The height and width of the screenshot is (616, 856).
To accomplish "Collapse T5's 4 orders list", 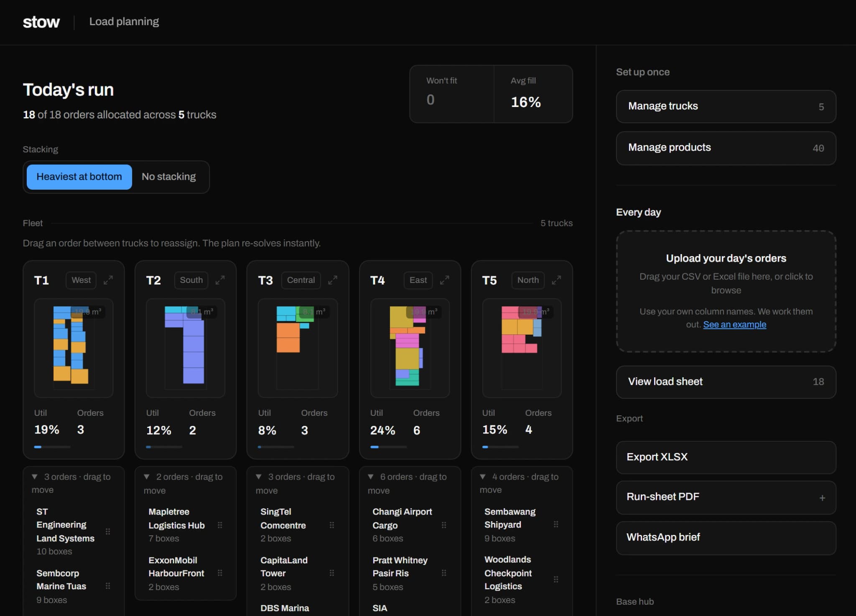I will click(x=483, y=476).
